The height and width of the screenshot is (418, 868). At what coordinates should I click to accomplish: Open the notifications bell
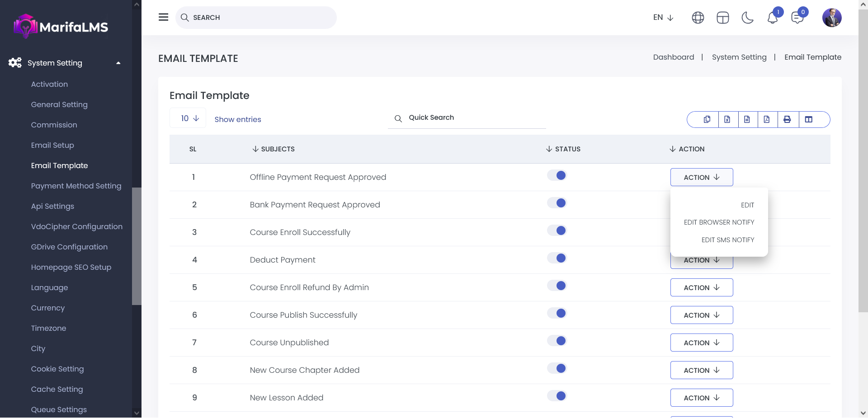pos(773,18)
